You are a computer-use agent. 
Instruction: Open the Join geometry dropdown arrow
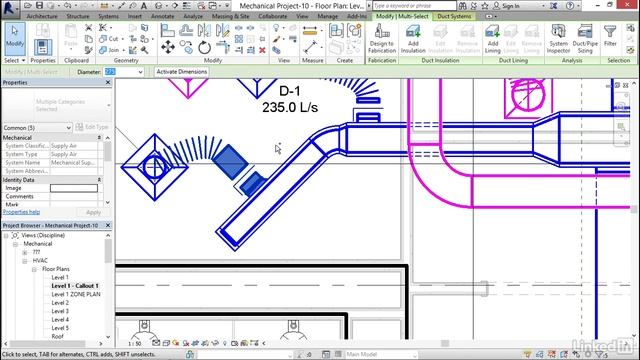coord(123,50)
